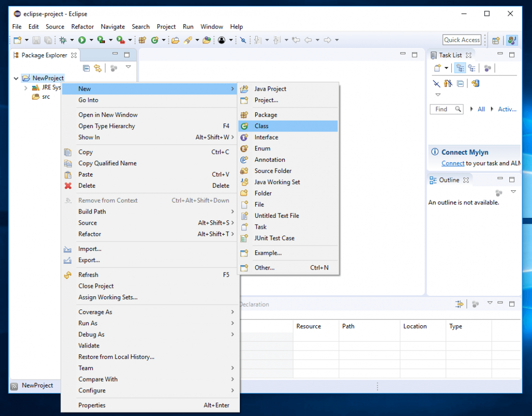Collapse the NewProject tree node
The image size is (532, 416).
pyautogui.click(x=16, y=78)
